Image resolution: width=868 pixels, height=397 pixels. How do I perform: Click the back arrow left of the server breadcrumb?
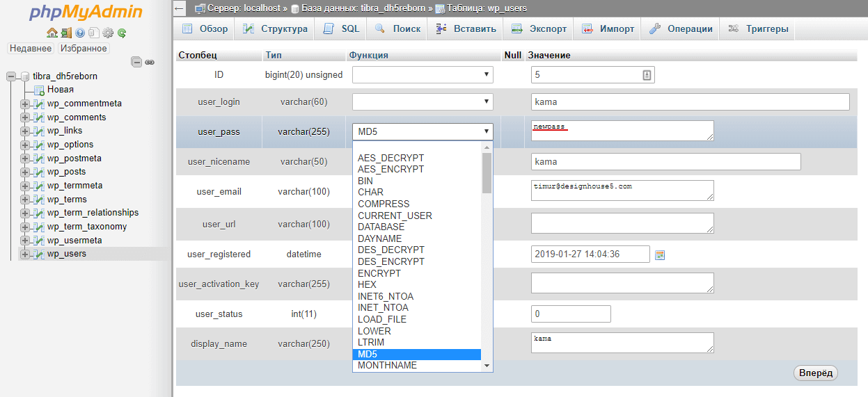pos(180,8)
